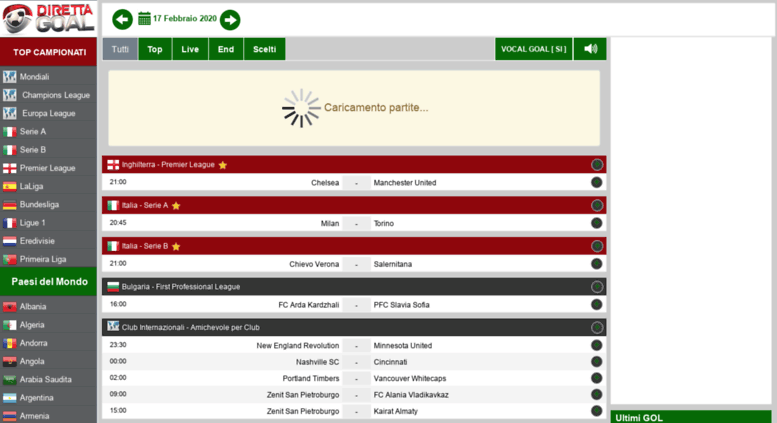Click the speaker sound icon
The height and width of the screenshot is (423, 777).
[x=590, y=49]
